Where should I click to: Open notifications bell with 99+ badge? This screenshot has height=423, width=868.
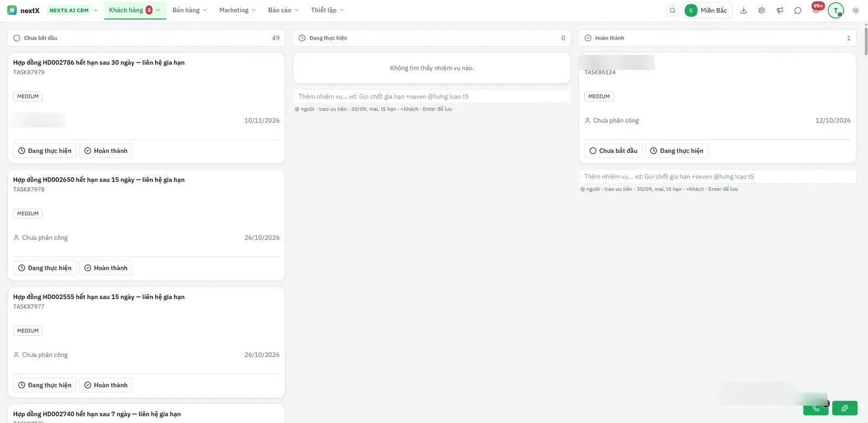pos(816,9)
